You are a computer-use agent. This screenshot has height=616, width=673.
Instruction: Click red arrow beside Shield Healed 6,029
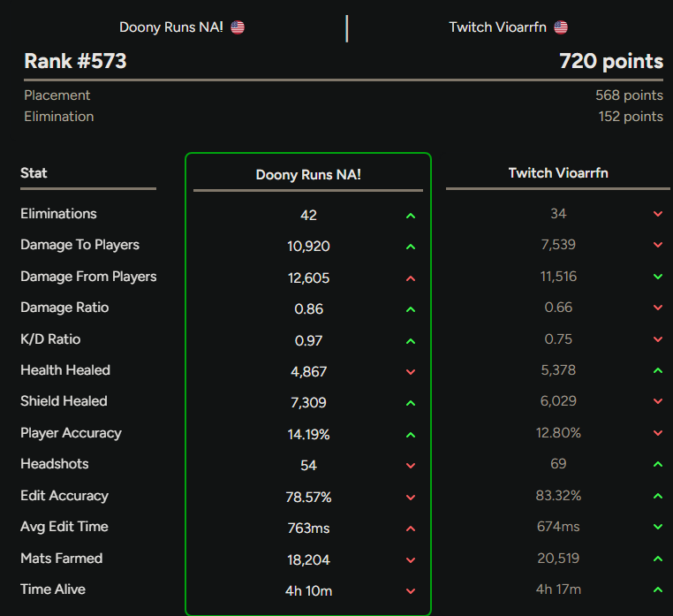[658, 400]
